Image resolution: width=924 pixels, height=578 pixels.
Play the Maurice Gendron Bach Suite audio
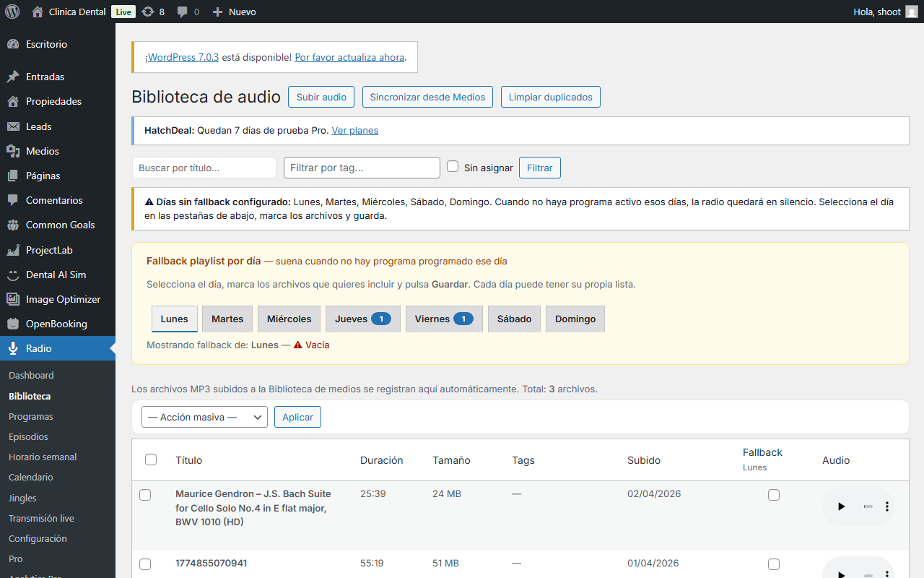coord(841,506)
